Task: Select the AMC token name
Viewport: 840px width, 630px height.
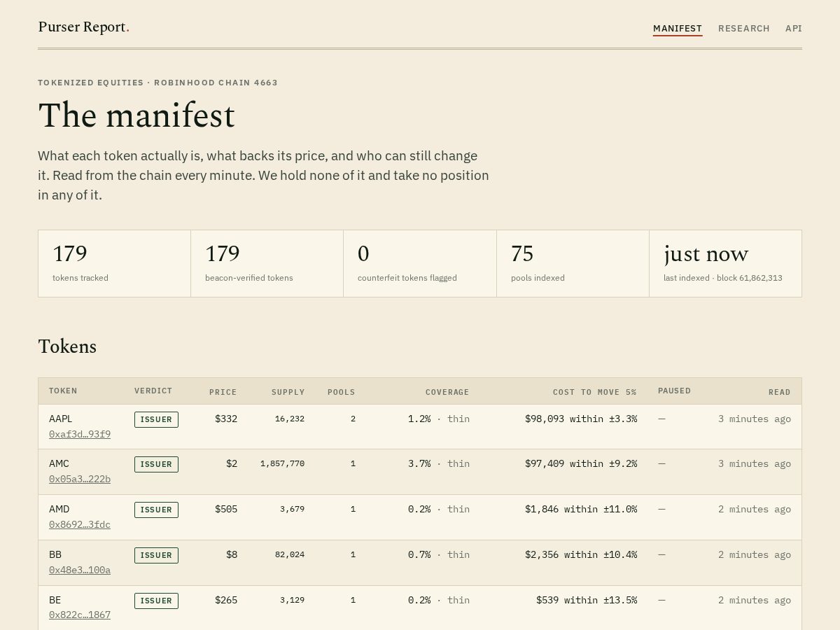Action: (x=59, y=463)
